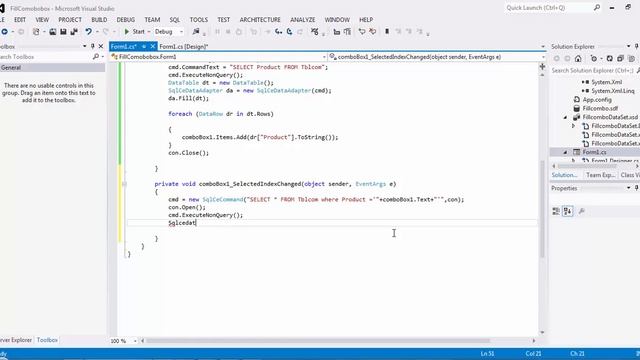
Task: Click the editor horizontal scrollbar thumb
Action: 318,341
